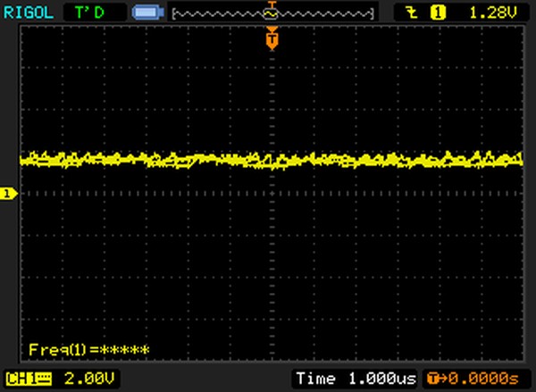This screenshot has width=536, height=392.
Task: Click the yellow channel 1 waveform trace
Action: coord(179,160)
